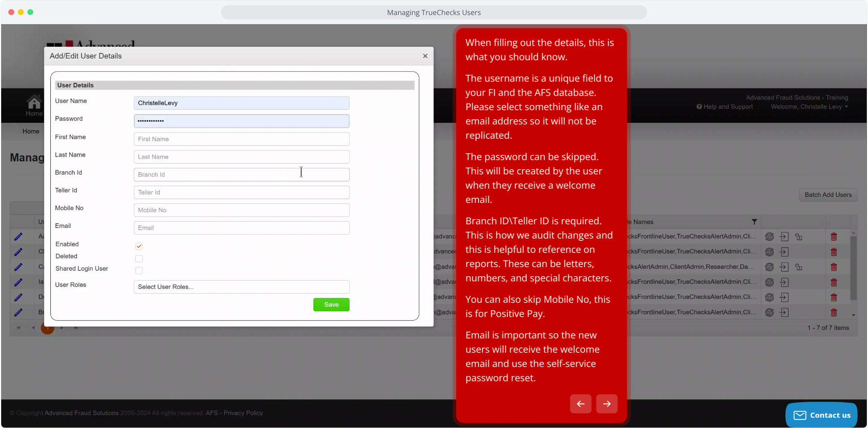The width and height of the screenshot is (868, 428).
Task: Click the Home breadcrumb
Action: [x=31, y=131]
